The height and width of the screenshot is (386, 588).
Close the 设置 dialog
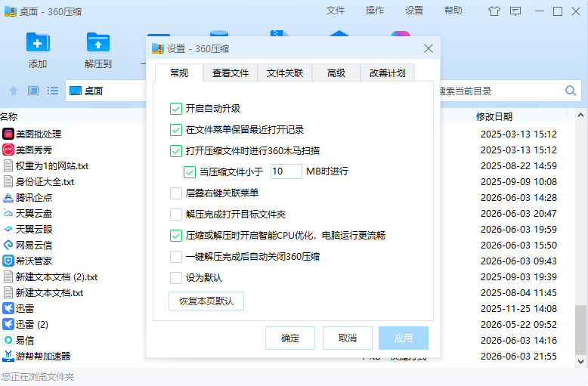coord(429,48)
